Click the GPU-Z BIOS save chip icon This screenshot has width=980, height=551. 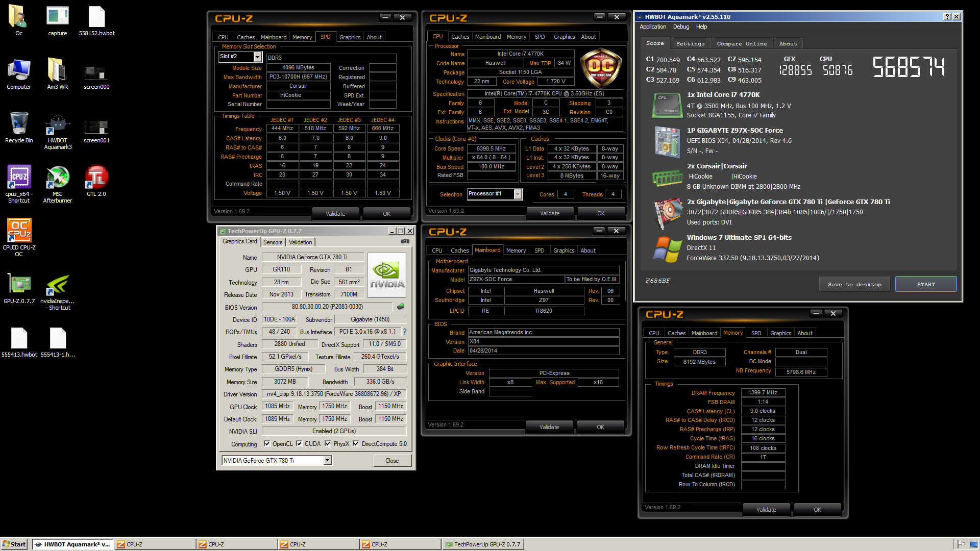click(x=401, y=307)
